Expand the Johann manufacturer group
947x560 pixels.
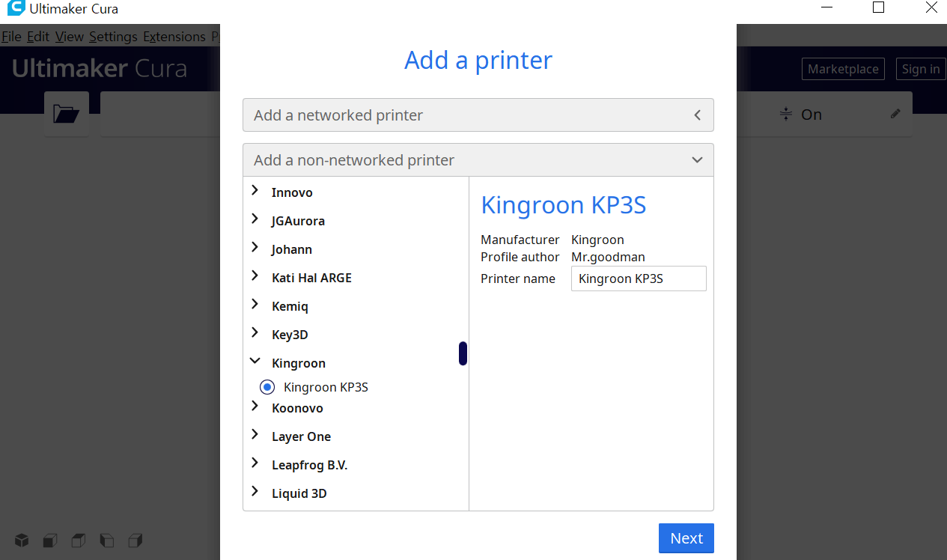click(255, 249)
